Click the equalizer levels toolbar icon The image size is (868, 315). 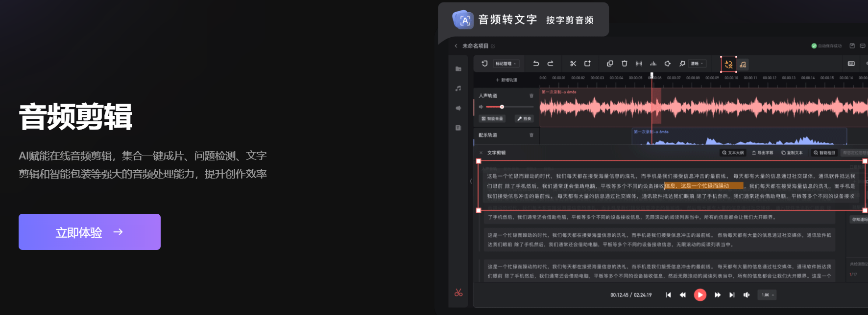coord(653,64)
